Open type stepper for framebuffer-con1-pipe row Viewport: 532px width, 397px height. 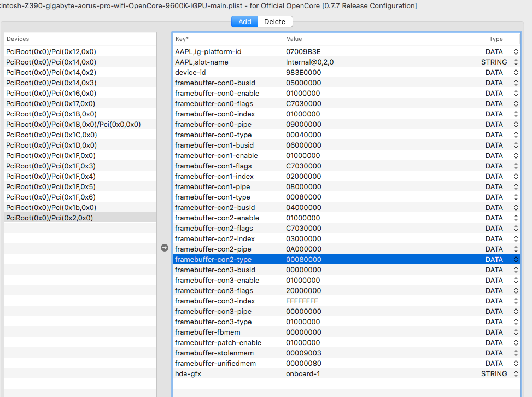click(516, 186)
